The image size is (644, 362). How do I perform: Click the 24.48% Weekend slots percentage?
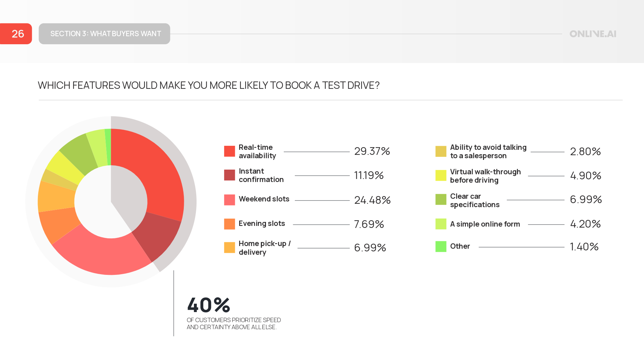372,200
